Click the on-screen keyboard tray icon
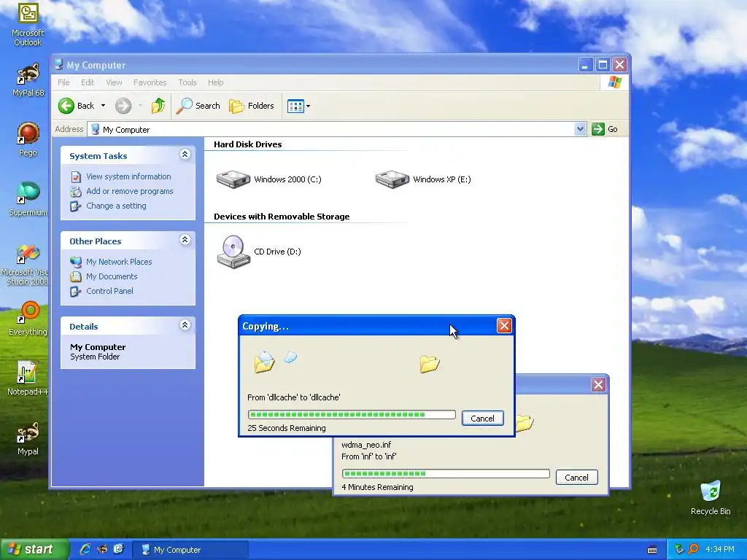 (x=652, y=550)
